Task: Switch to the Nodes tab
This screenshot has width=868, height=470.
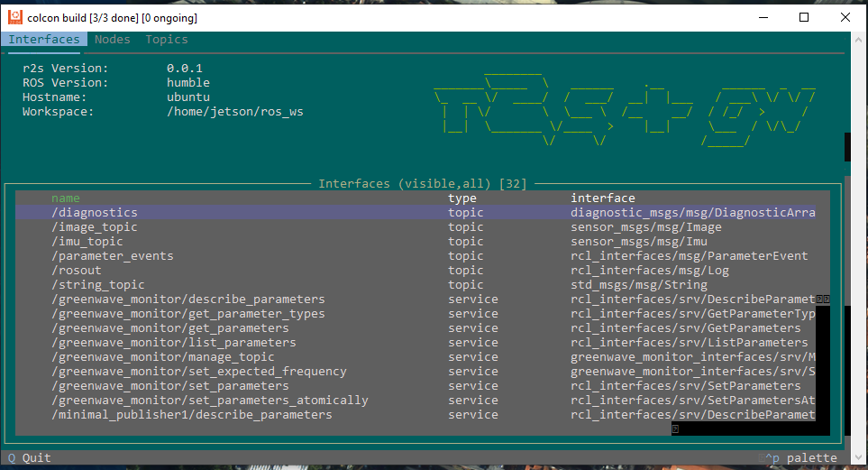Action: point(113,40)
